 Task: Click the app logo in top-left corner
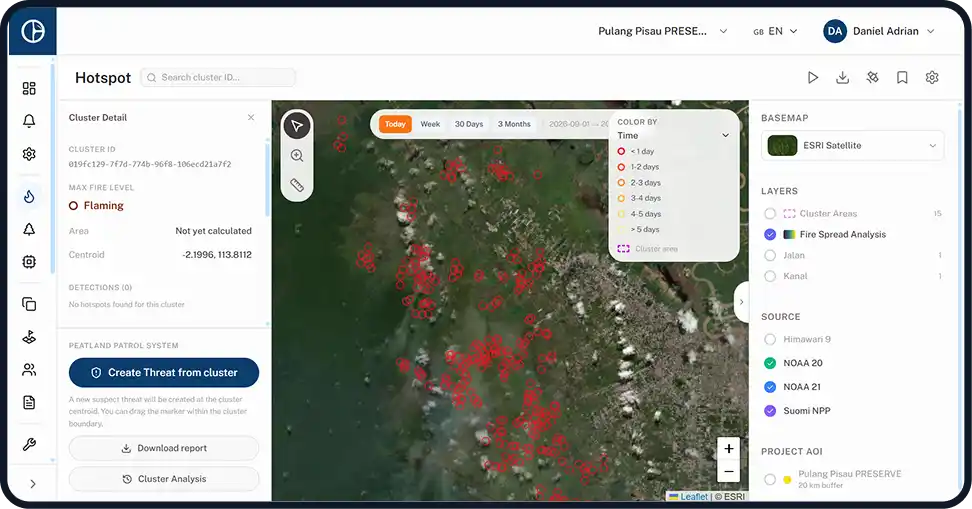point(33,31)
